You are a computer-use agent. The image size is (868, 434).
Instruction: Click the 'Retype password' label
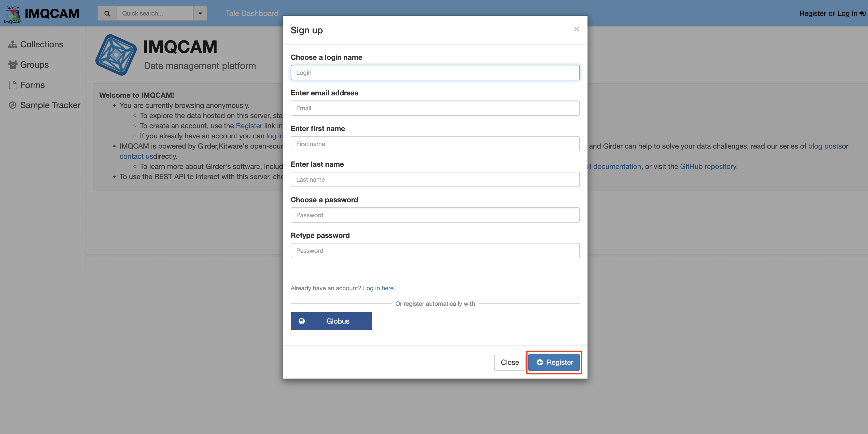320,235
